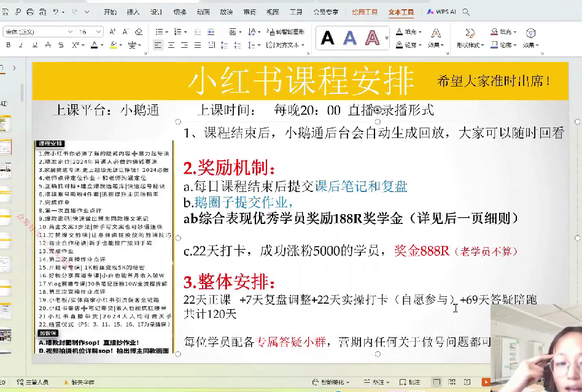Open the Animation ribbon tab
The width and height of the screenshot is (582, 392).
pos(203,12)
